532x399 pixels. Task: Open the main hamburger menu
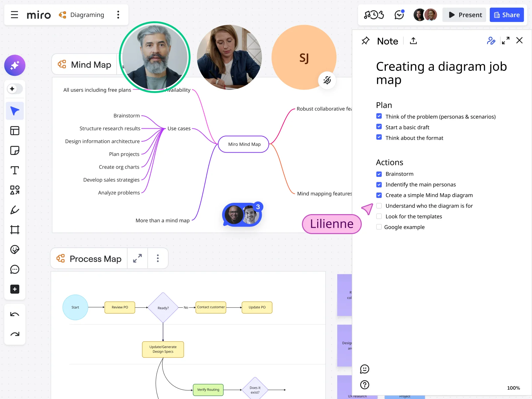click(x=14, y=15)
